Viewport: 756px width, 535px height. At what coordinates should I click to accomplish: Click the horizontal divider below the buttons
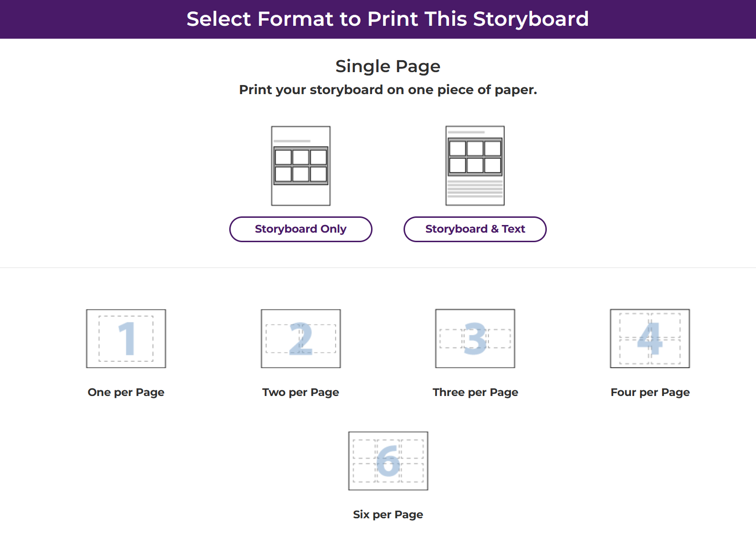(378, 267)
